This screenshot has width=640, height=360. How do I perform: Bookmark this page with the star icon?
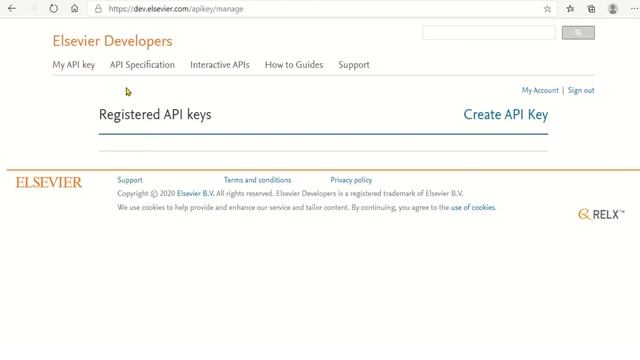547,9
